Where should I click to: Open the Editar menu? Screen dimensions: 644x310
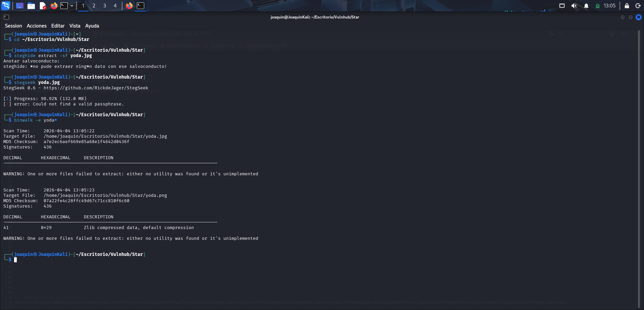[x=58, y=26]
